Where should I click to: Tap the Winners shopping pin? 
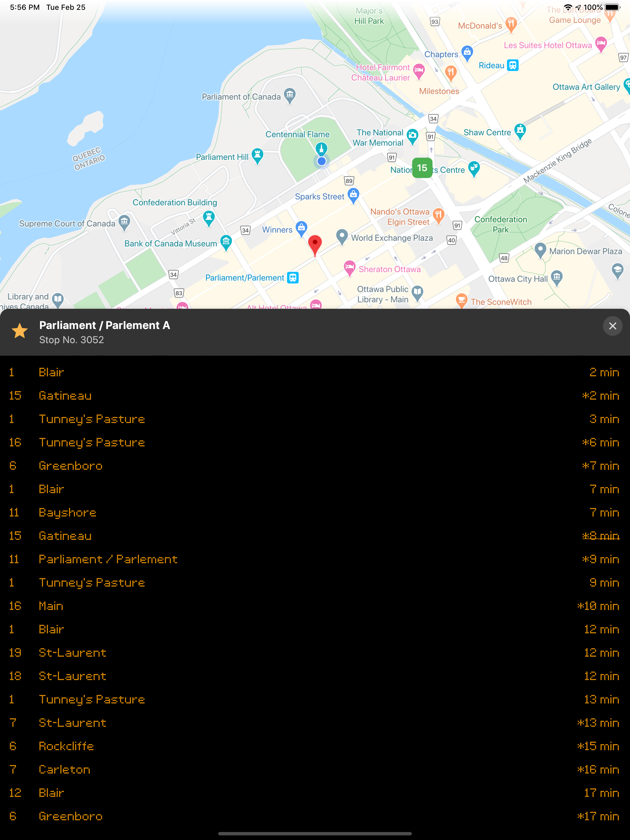pos(301,229)
